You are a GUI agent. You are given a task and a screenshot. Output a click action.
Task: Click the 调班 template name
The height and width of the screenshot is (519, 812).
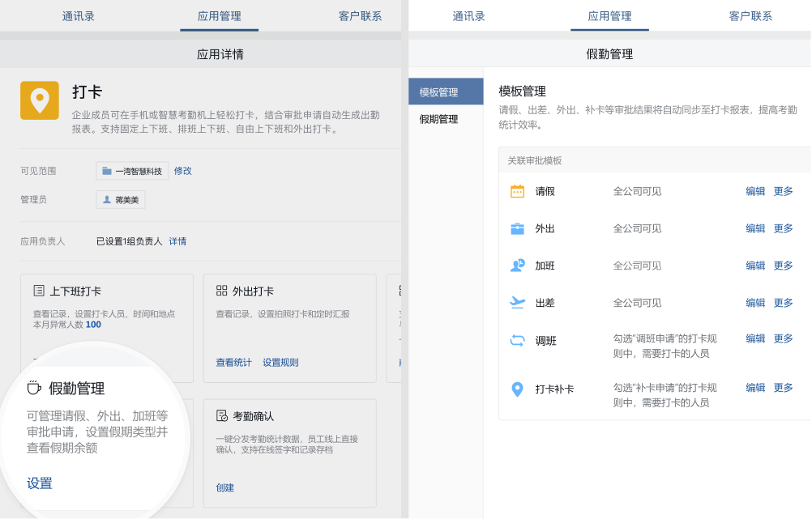coord(546,341)
